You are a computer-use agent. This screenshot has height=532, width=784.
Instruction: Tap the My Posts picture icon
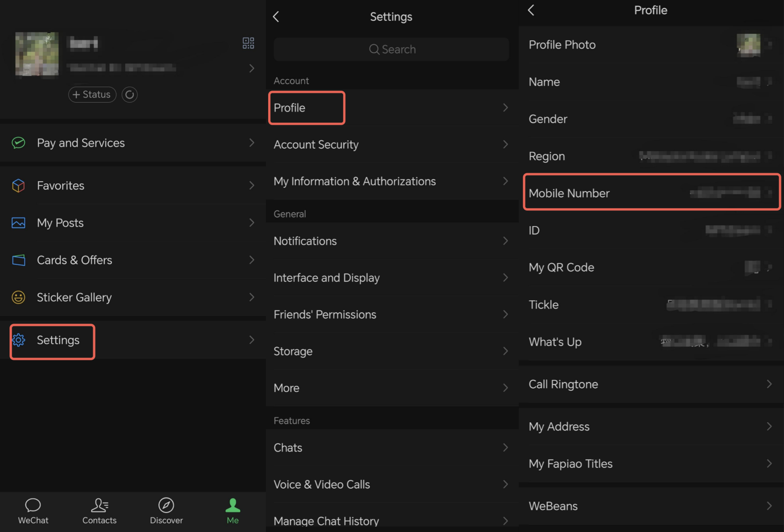coord(18,223)
